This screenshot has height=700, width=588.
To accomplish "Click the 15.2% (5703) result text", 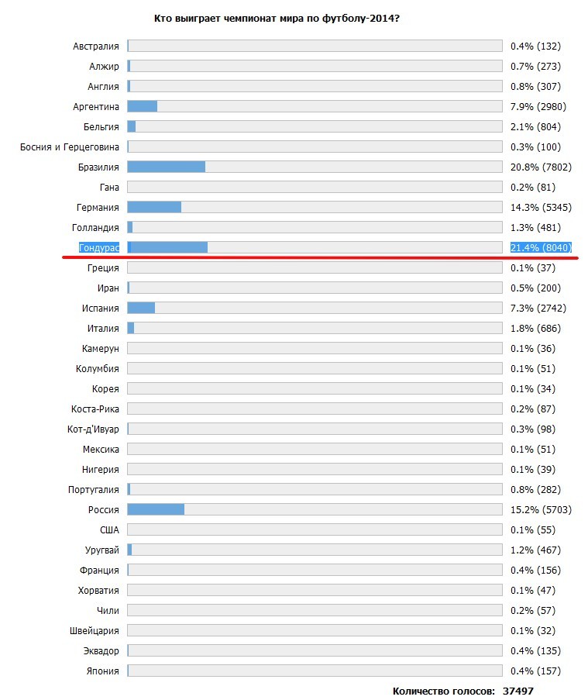I will [x=541, y=509].
